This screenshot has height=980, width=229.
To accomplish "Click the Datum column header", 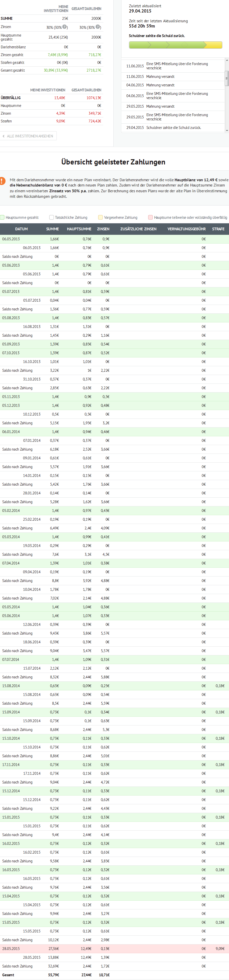I will coord(21,229).
